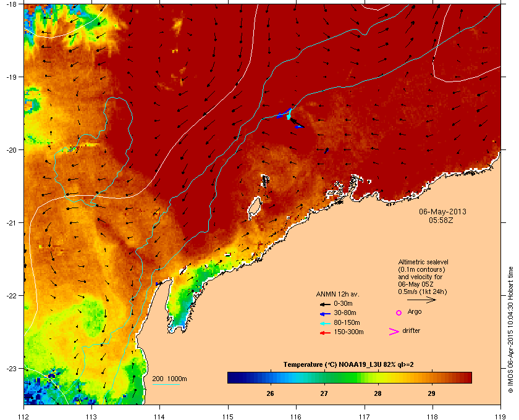This screenshot has height=420, width=519.
Task: Click the longitude axis label 118
Action: 432,417
